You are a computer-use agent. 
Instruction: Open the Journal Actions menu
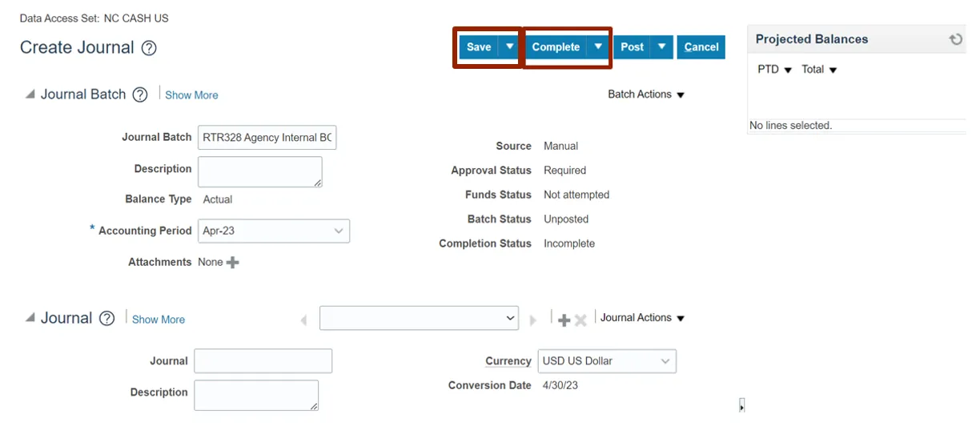coord(642,318)
